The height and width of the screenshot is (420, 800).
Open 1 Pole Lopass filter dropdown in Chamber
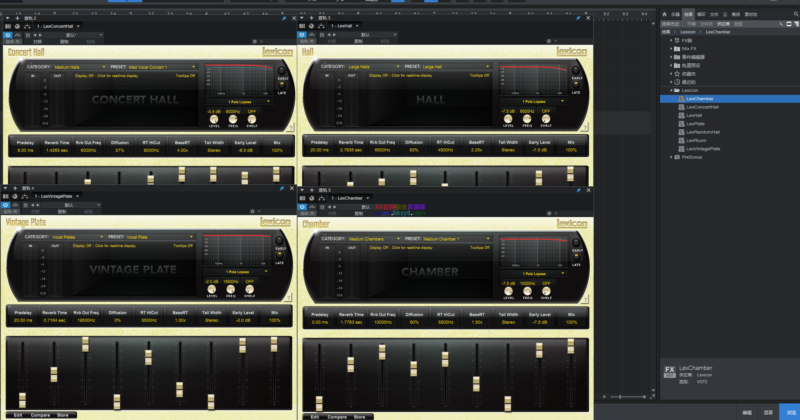[x=534, y=274]
